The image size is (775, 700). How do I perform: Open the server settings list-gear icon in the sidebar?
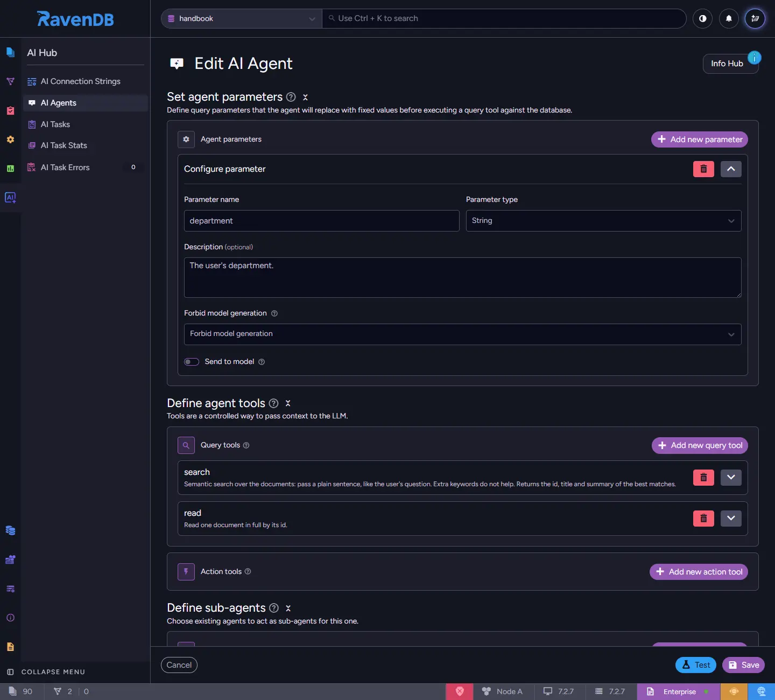pyautogui.click(x=10, y=589)
